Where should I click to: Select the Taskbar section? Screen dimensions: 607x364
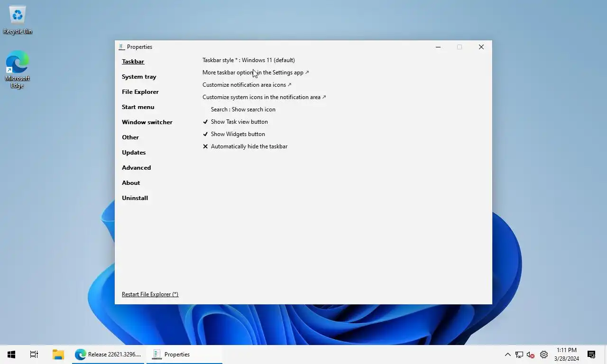(133, 62)
